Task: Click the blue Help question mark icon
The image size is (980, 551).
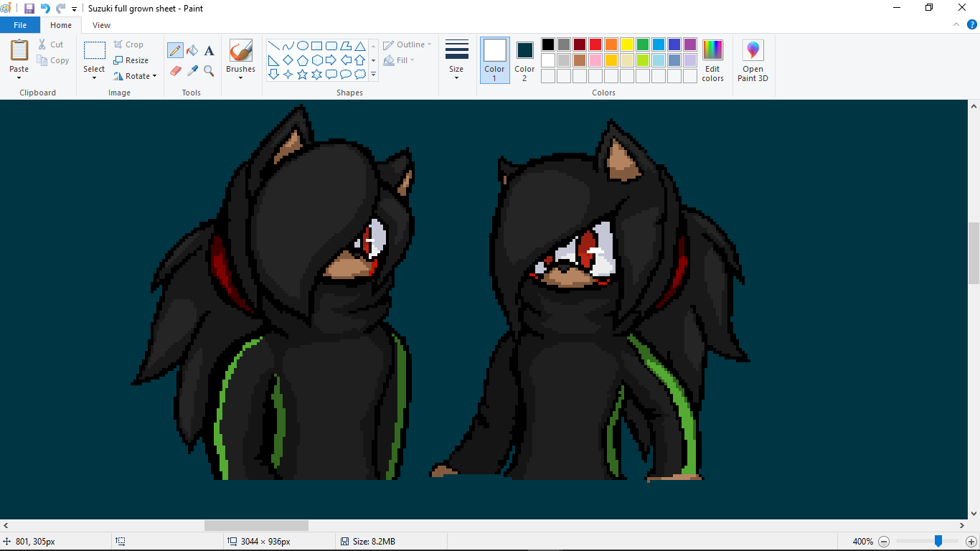Action: pyautogui.click(x=971, y=24)
